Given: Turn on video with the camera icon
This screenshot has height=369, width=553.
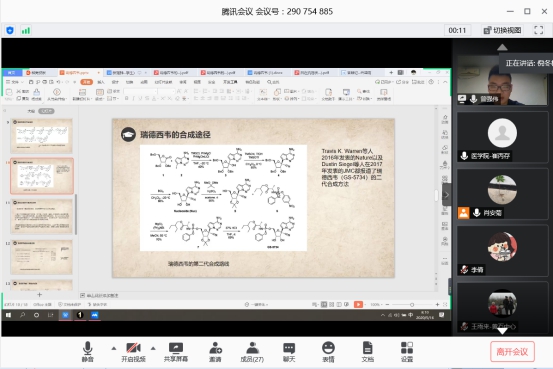Looking at the screenshot, I should pos(133,352).
